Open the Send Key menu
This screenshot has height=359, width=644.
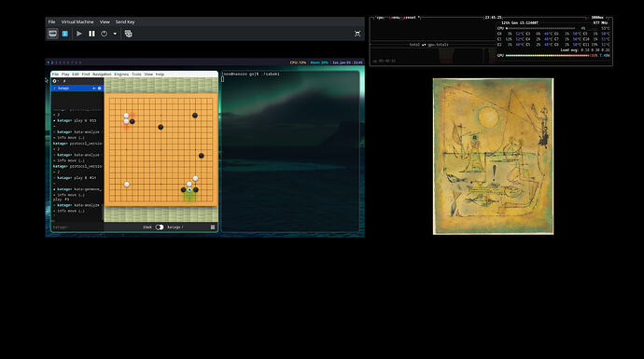point(125,21)
